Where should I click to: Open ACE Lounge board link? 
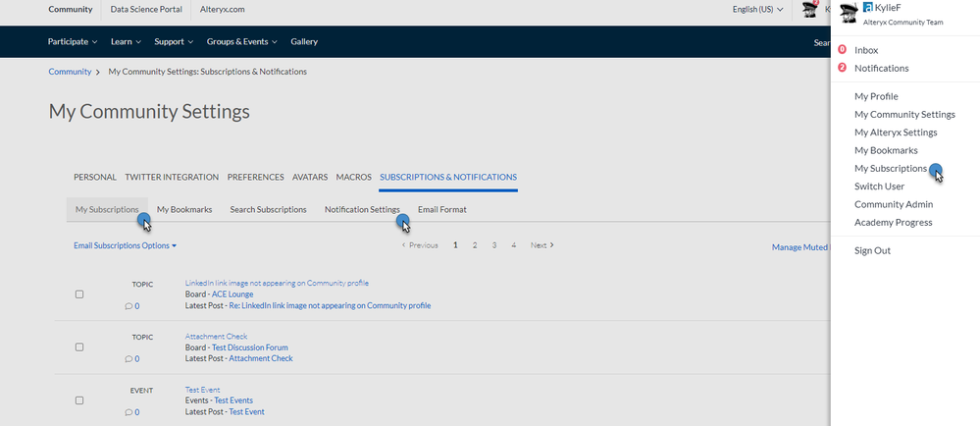232,294
